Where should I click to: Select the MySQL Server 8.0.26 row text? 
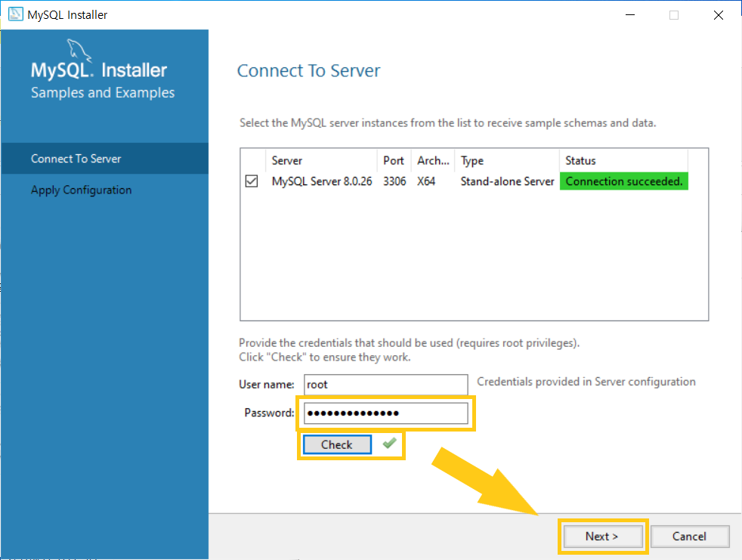[322, 181]
